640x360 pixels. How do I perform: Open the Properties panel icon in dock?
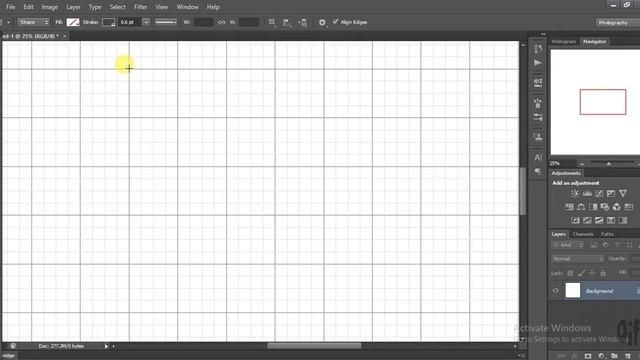click(538, 82)
